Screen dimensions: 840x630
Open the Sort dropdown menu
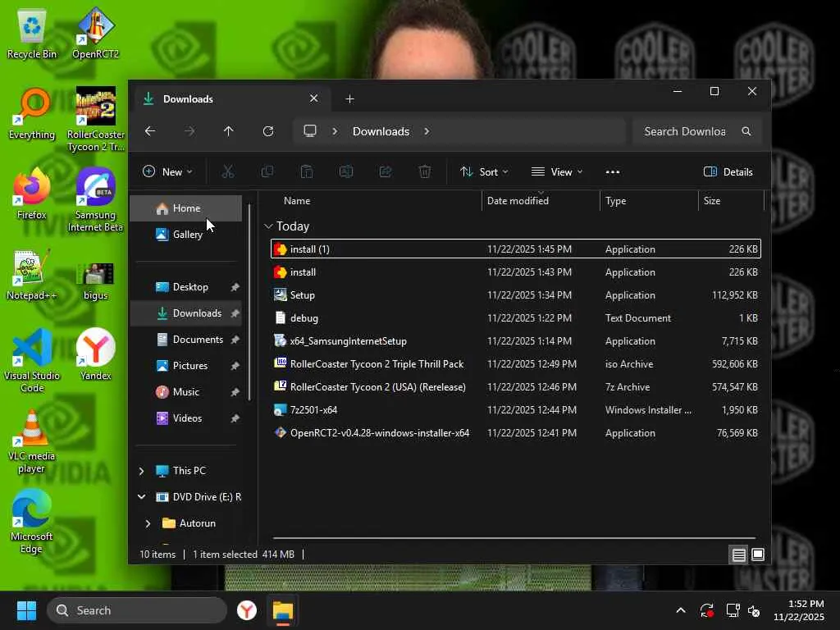tap(484, 172)
